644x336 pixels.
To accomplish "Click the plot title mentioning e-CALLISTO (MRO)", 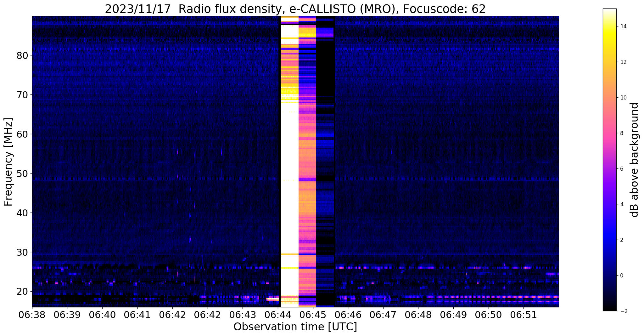I will (x=295, y=9).
